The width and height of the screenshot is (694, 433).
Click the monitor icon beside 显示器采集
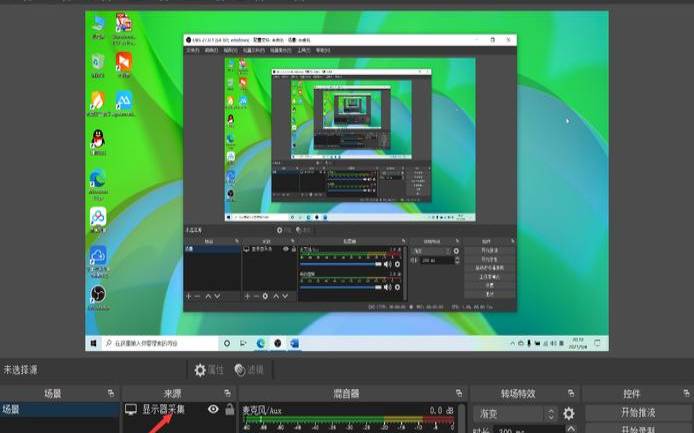pos(131,410)
